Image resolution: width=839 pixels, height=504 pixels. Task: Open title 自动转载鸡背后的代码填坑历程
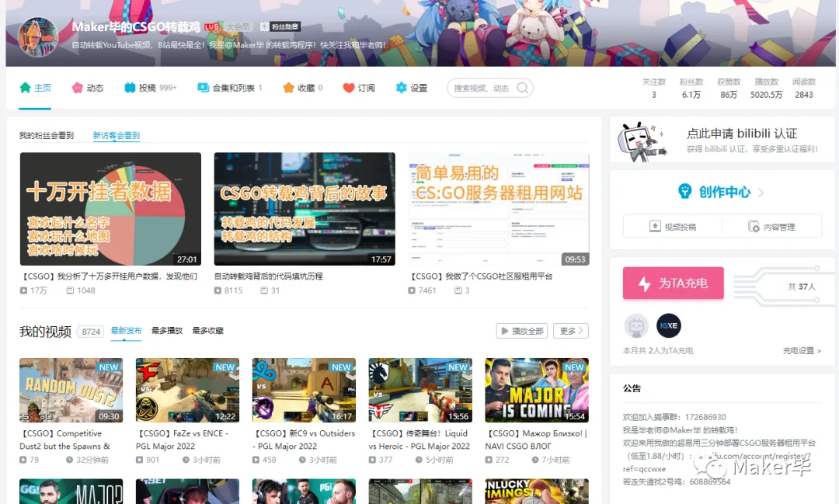click(269, 276)
